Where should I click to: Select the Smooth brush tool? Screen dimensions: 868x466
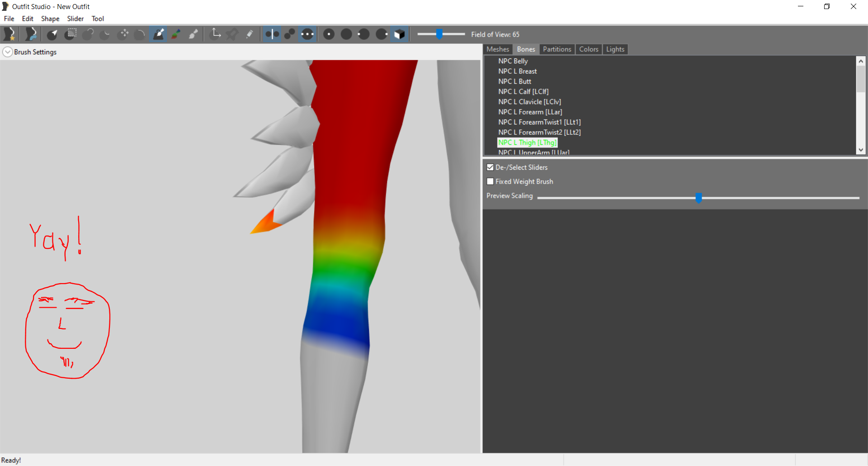pos(141,34)
